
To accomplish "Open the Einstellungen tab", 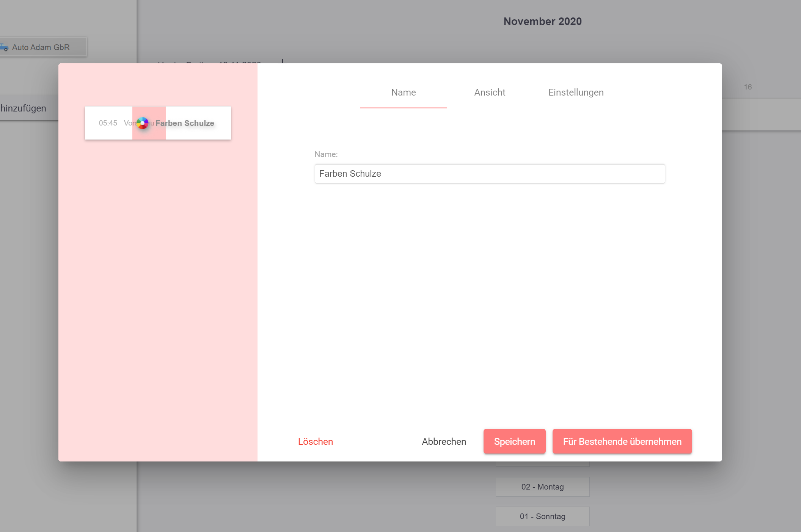I will pos(576,93).
